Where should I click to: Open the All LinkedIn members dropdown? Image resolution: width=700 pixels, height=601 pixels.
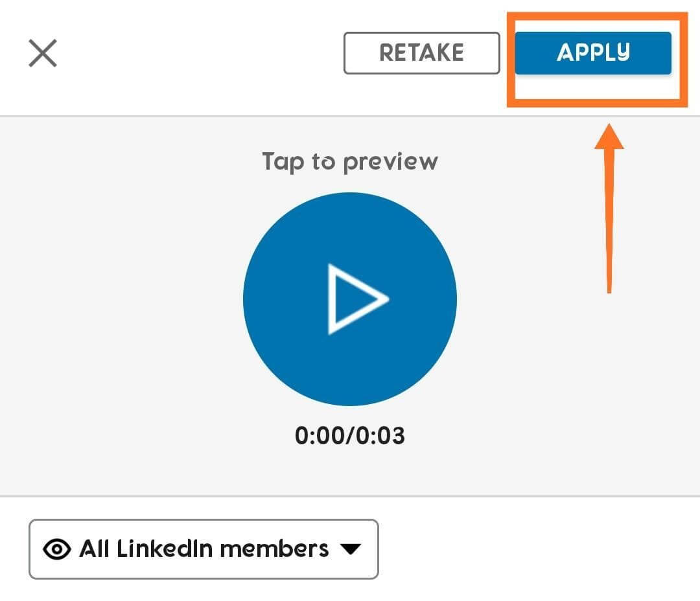click(204, 549)
